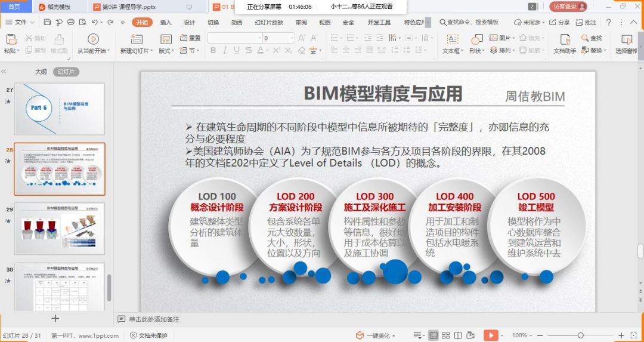Switch panel to 幻灯片 slides mode
Image resolution: width=644 pixels, height=342 pixels.
[66, 72]
